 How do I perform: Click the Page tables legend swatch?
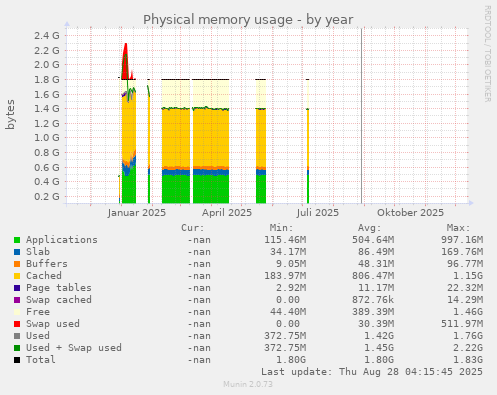[x=17, y=288]
